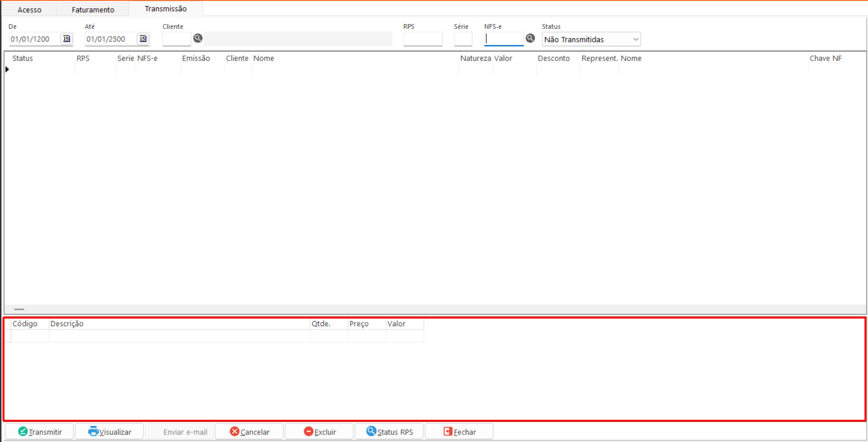Screen dimensions: 868x442
Task: Switch to the Faturamento tab
Action: tap(93, 10)
